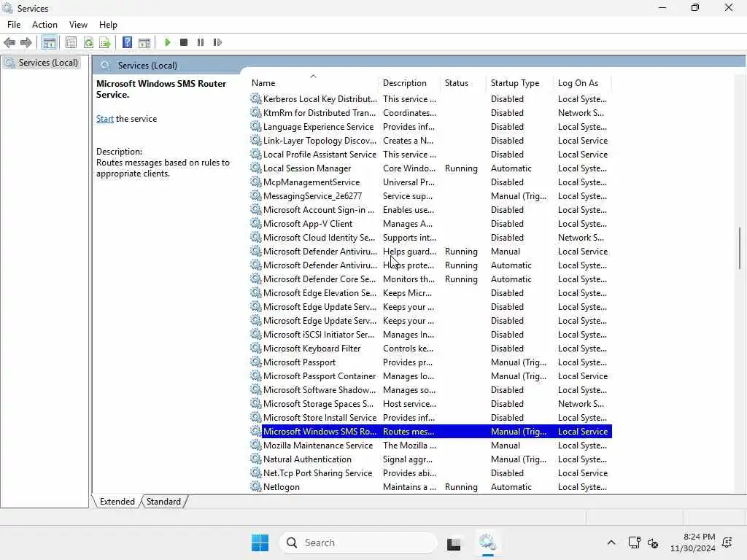Select the Microsoft Passport Container service
Screen dimensions: 747x560
click(430, 376)
